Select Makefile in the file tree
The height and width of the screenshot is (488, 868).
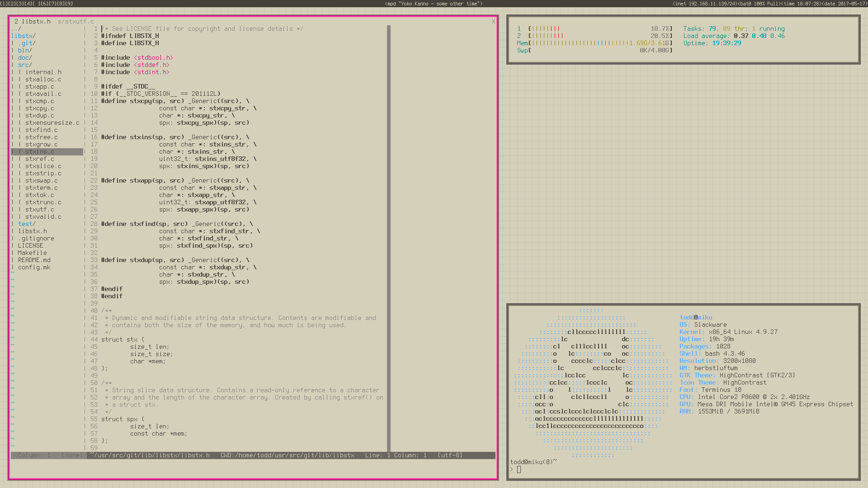coord(33,253)
